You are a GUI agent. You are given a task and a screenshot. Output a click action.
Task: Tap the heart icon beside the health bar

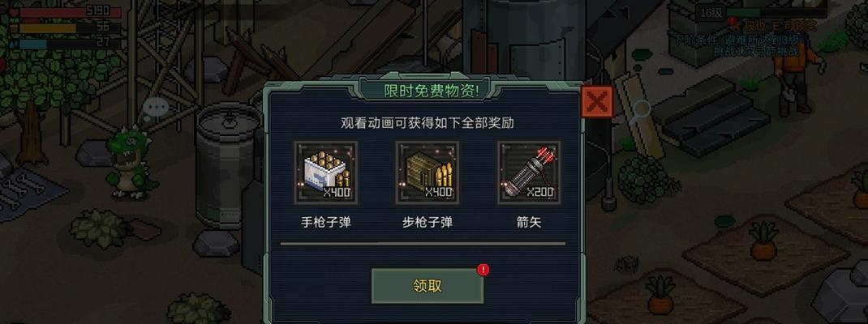13,12
